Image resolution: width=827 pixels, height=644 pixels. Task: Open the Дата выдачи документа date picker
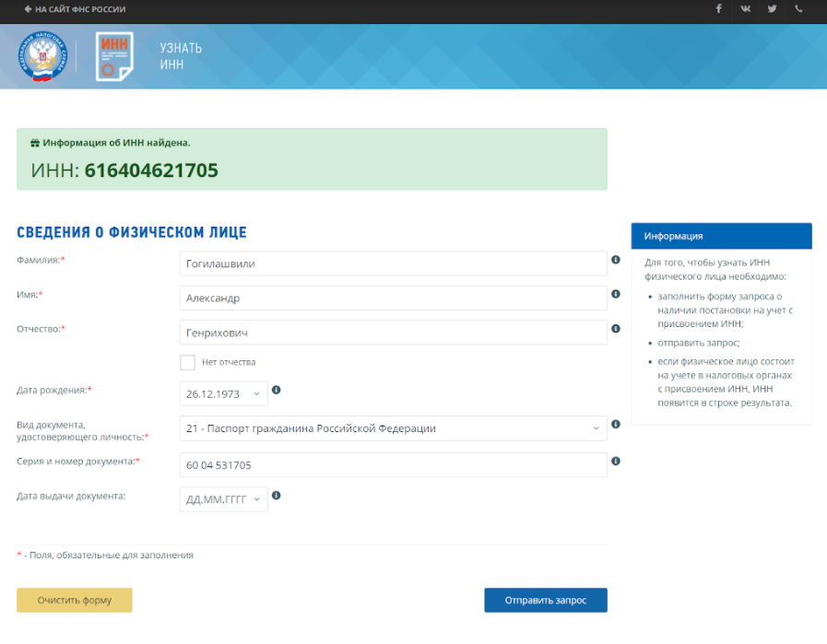pos(223,499)
